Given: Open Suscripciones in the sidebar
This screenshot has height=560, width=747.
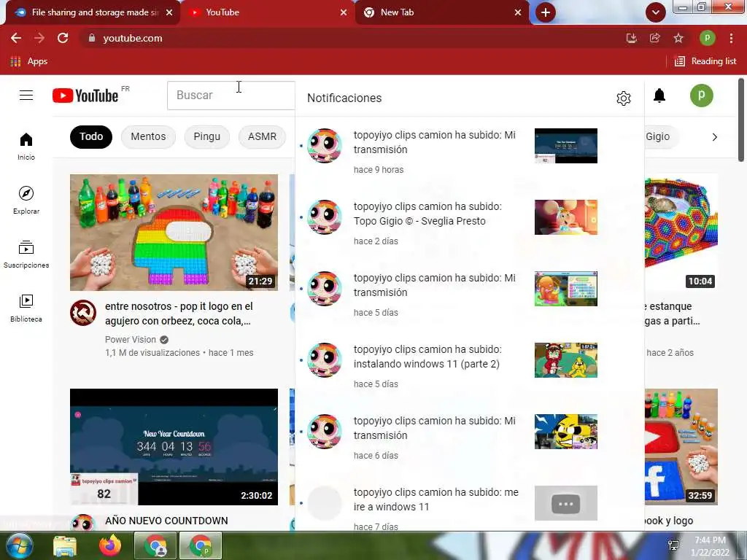Looking at the screenshot, I should 26,254.
